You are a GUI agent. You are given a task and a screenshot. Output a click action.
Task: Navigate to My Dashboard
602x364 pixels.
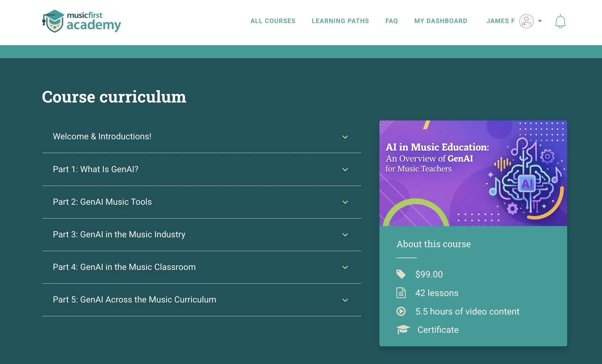tap(441, 21)
